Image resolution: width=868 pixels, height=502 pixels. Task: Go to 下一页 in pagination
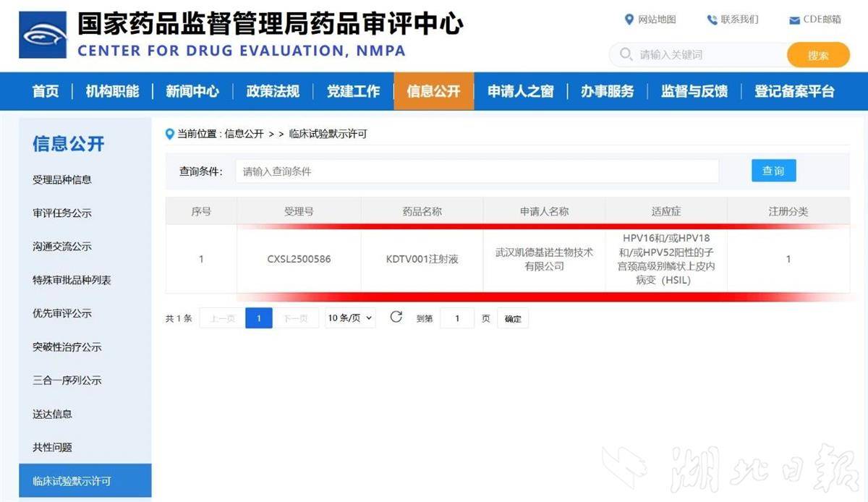(297, 318)
